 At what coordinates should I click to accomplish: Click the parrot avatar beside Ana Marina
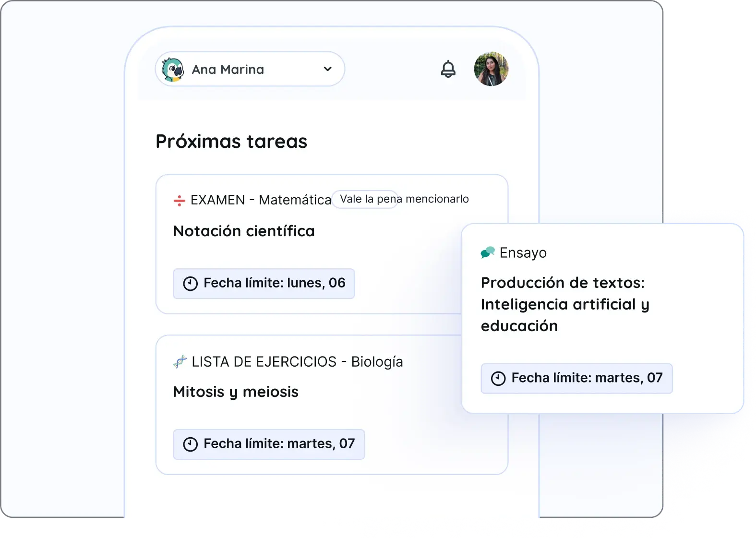coord(173,70)
